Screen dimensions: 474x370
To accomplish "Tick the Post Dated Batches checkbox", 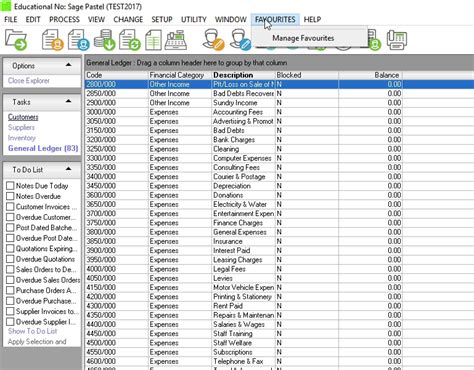I will pos(10,228).
